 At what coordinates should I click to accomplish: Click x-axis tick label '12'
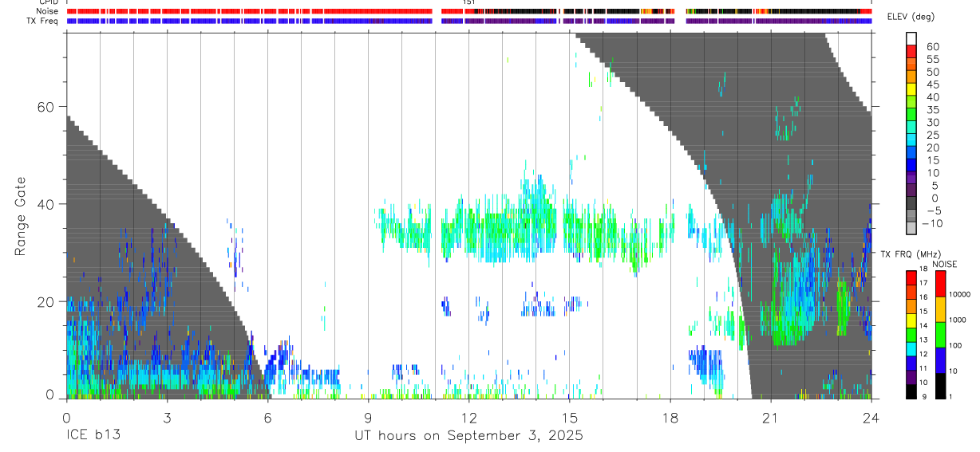[x=468, y=417]
